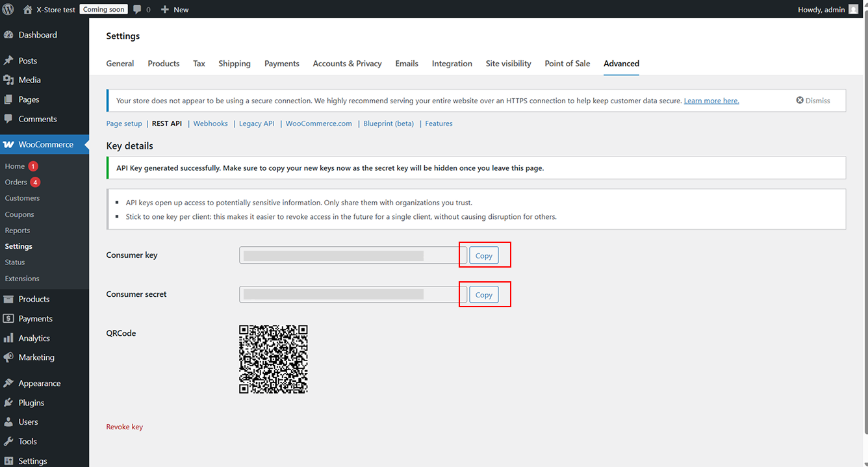The height and width of the screenshot is (467, 868).
Task: Copy the Consumer secret
Action: click(483, 295)
